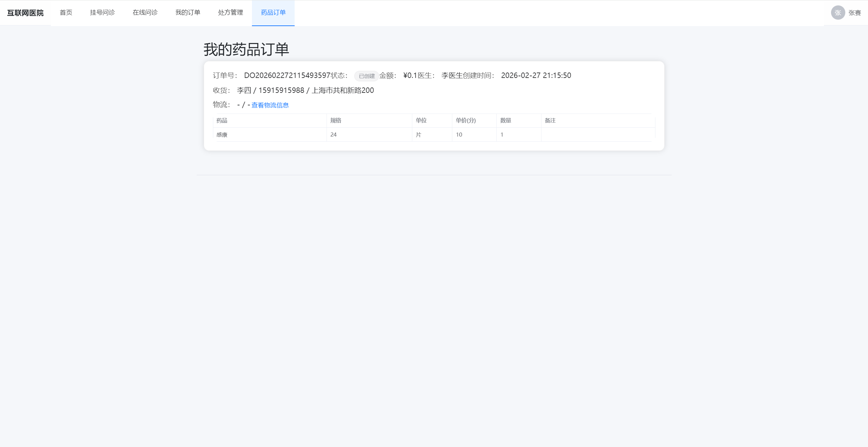Open 查看物流信息 link
The image size is (868, 447).
pyautogui.click(x=270, y=105)
